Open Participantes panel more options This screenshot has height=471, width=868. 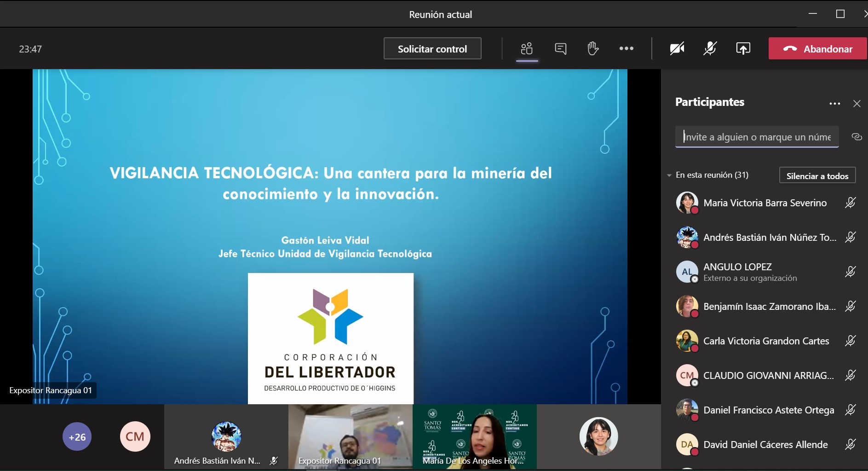pos(834,104)
